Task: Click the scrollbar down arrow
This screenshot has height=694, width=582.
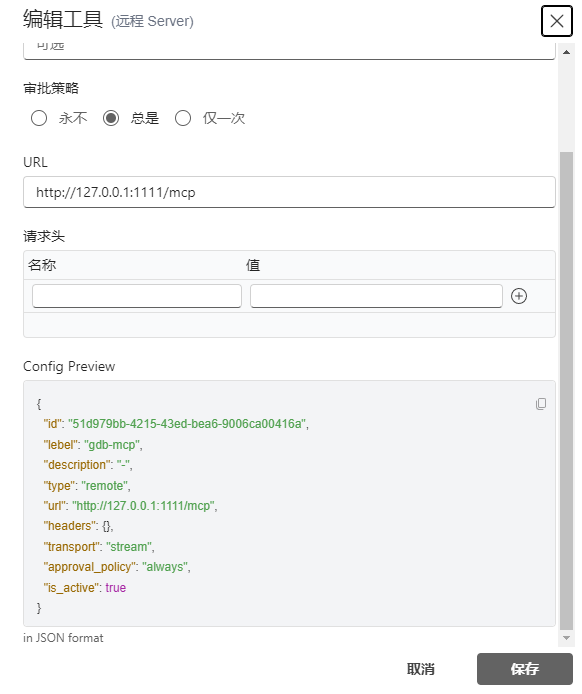Action: (x=566, y=638)
